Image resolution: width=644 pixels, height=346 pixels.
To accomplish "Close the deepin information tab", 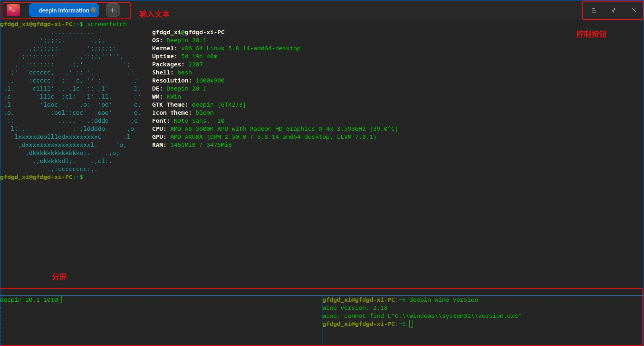I will 93,10.
